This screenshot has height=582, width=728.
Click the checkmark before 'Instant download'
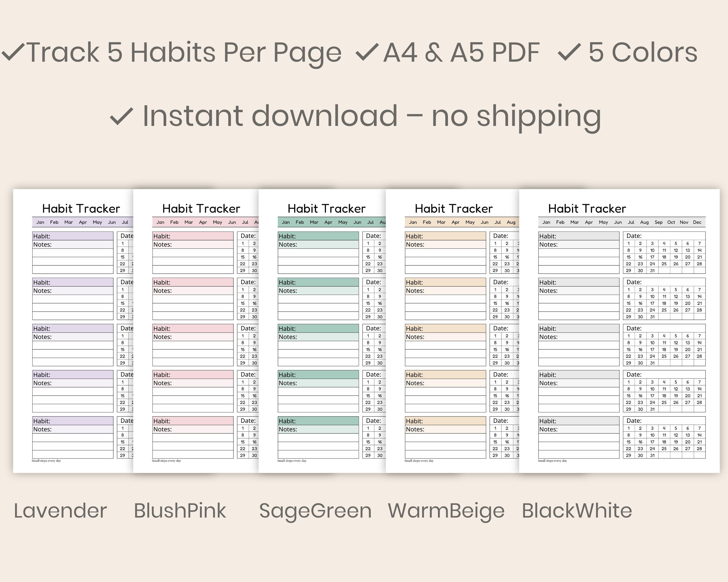[x=122, y=116]
